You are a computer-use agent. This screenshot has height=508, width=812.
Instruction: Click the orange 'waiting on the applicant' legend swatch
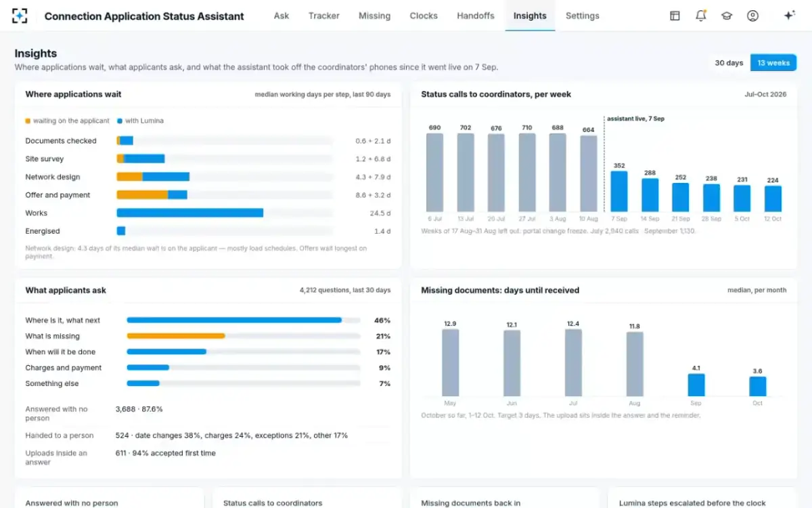28,121
